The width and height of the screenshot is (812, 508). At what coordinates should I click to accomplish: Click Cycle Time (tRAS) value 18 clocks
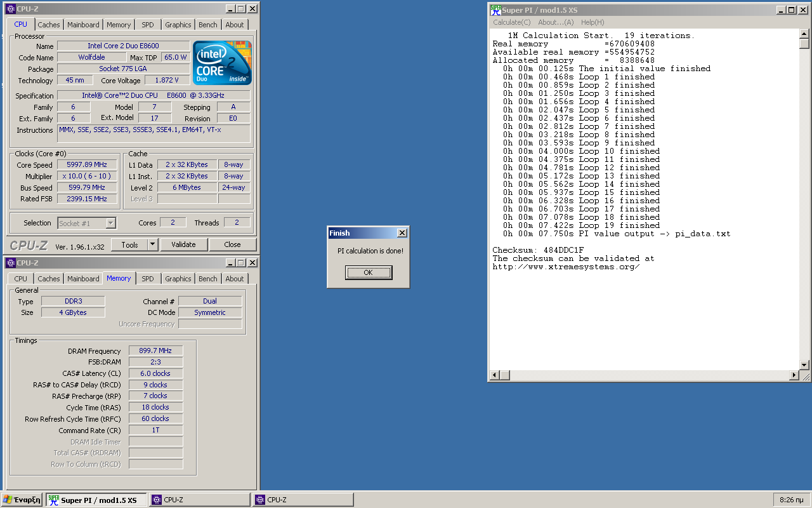click(155, 407)
